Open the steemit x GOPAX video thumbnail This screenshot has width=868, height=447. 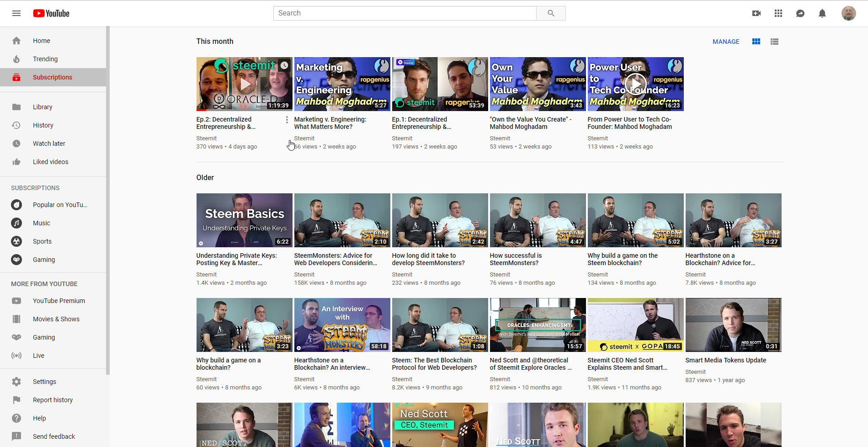pyautogui.click(x=636, y=325)
